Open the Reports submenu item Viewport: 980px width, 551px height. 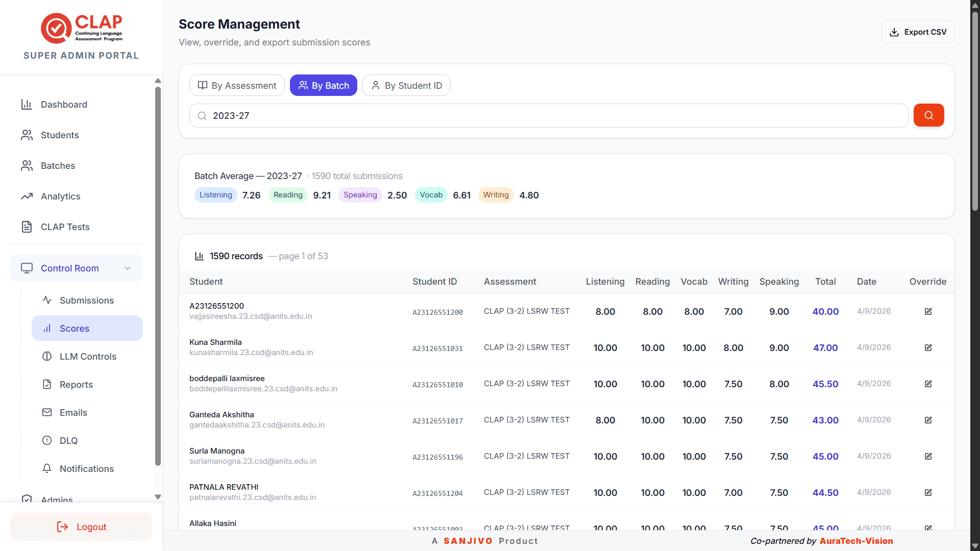[x=87, y=385]
